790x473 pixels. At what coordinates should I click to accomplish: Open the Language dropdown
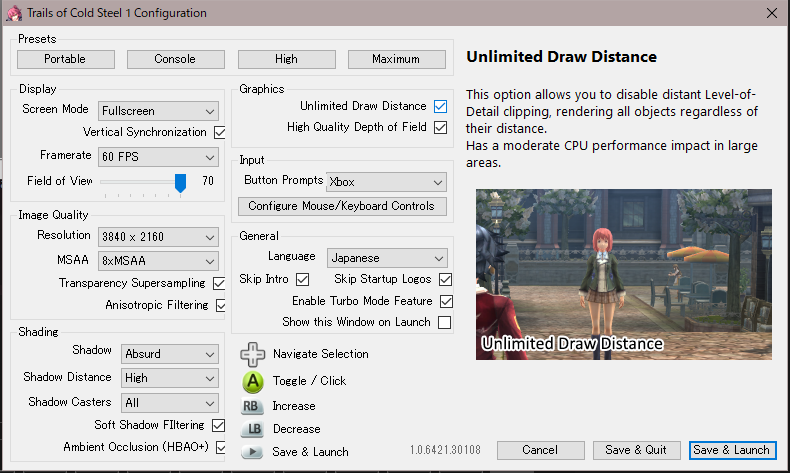387,258
